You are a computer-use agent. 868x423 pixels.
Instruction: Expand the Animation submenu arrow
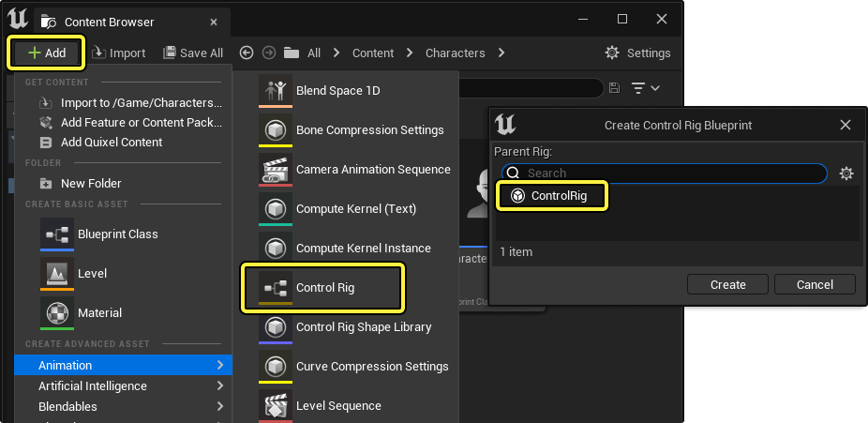(220, 366)
